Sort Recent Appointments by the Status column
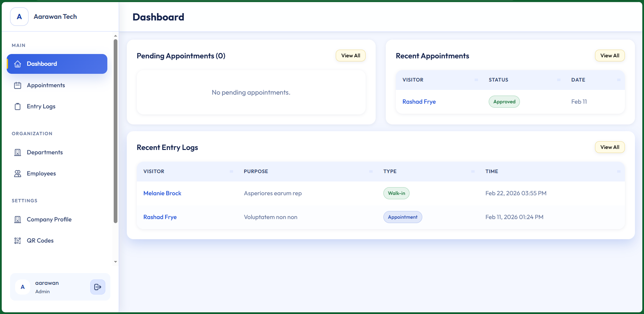This screenshot has width=644, height=314. pos(558,80)
